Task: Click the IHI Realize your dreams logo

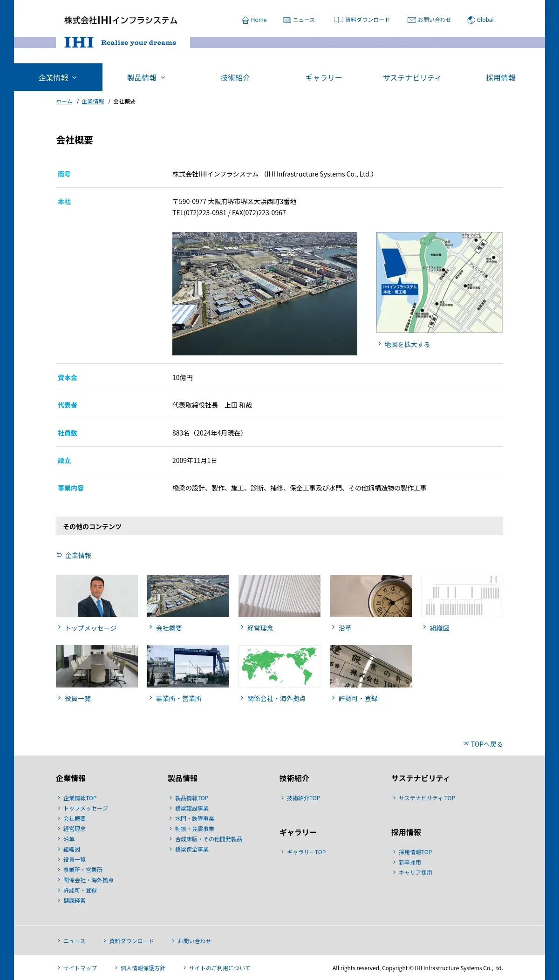Action: click(120, 42)
